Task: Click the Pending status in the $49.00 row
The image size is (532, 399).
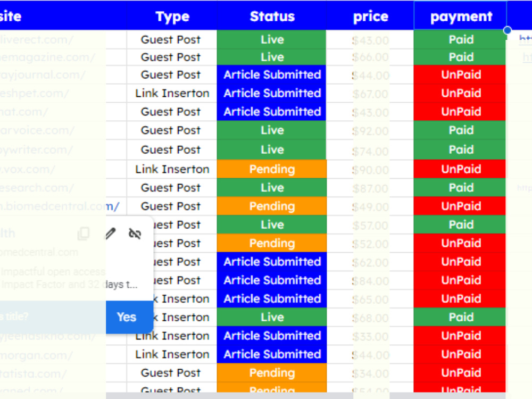Action: tap(272, 206)
